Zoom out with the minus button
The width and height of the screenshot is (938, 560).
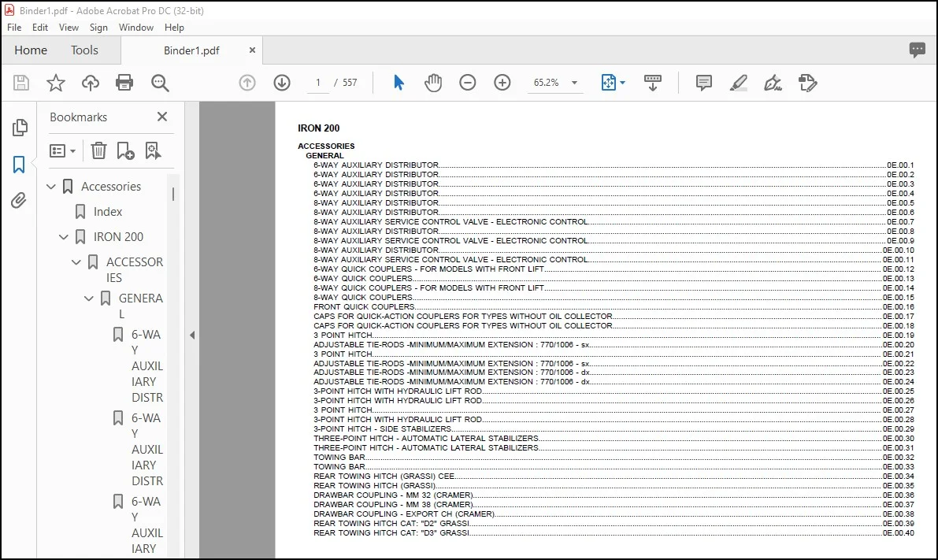pyautogui.click(x=468, y=83)
